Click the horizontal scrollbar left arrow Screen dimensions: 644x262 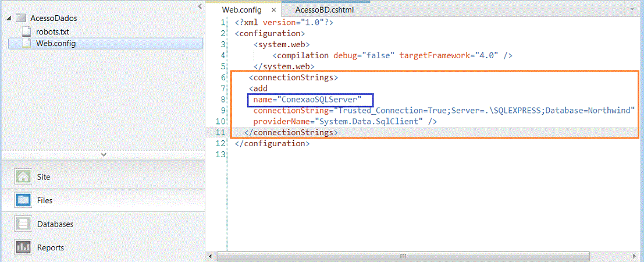(x=210, y=257)
